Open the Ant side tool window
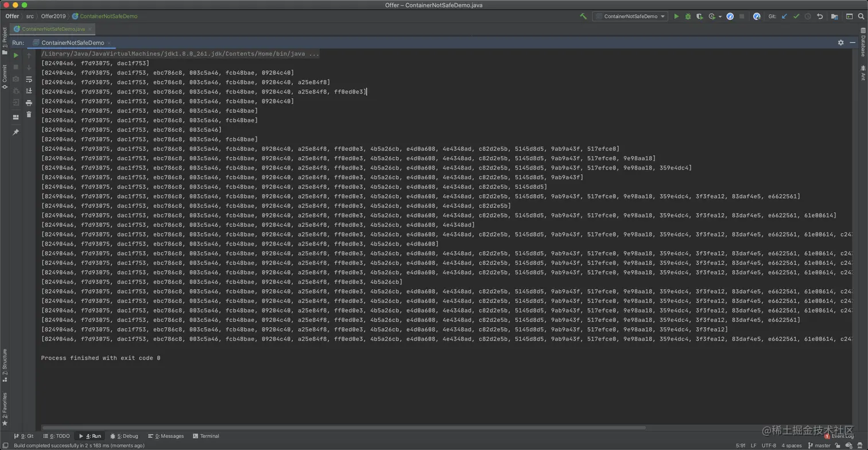Image resolution: width=868 pixels, height=450 pixels. coord(863,73)
